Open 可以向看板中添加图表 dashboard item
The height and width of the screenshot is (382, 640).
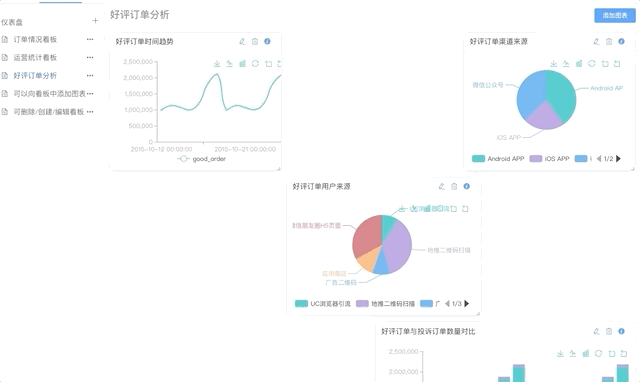point(49,93)
